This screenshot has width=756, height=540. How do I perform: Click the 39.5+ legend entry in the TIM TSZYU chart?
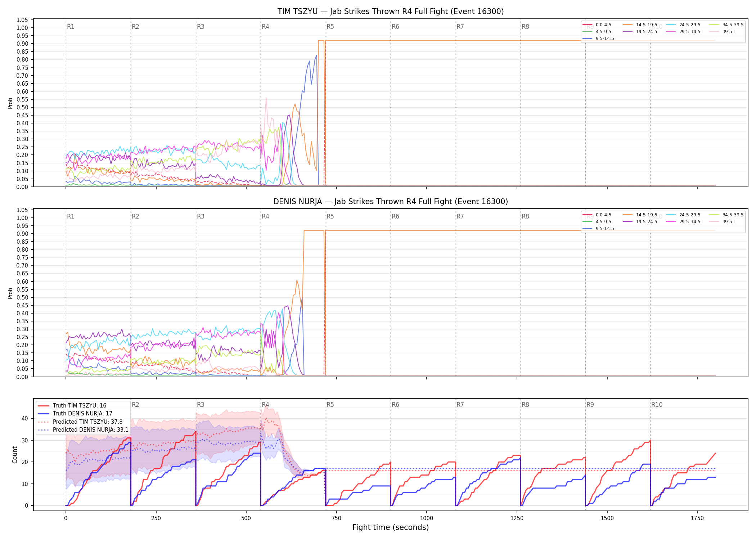coord(723,32)
